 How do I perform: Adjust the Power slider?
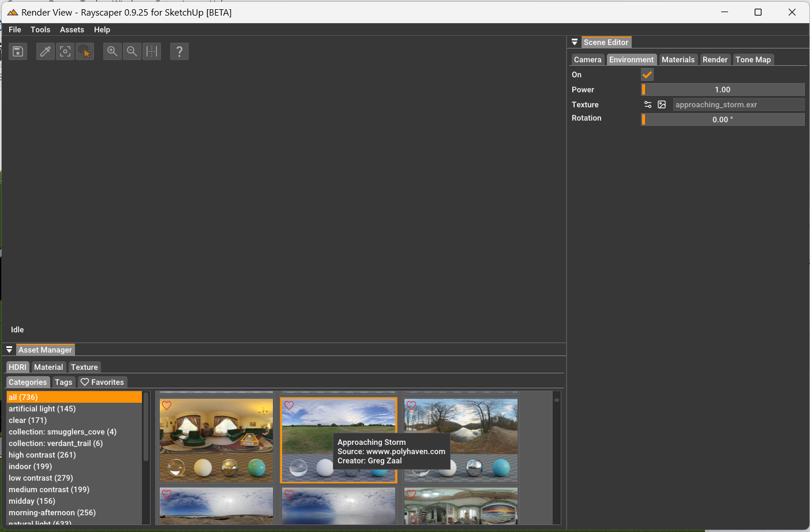[x=723, y=89]
